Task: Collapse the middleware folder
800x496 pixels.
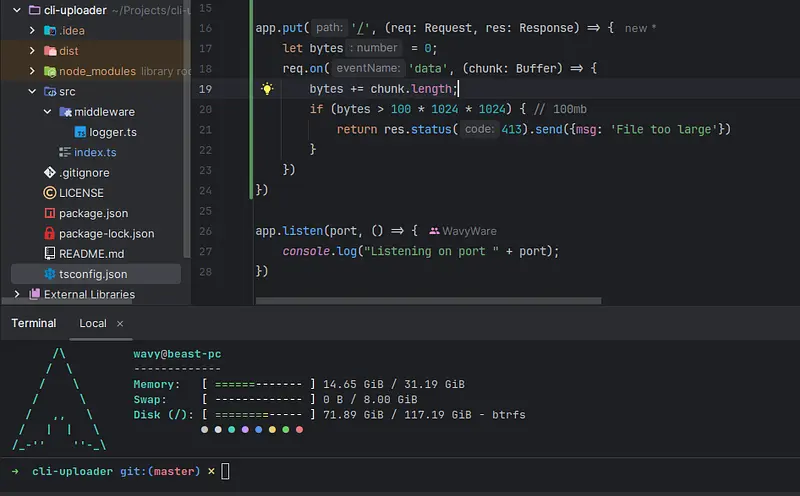Action: (47, 112)
